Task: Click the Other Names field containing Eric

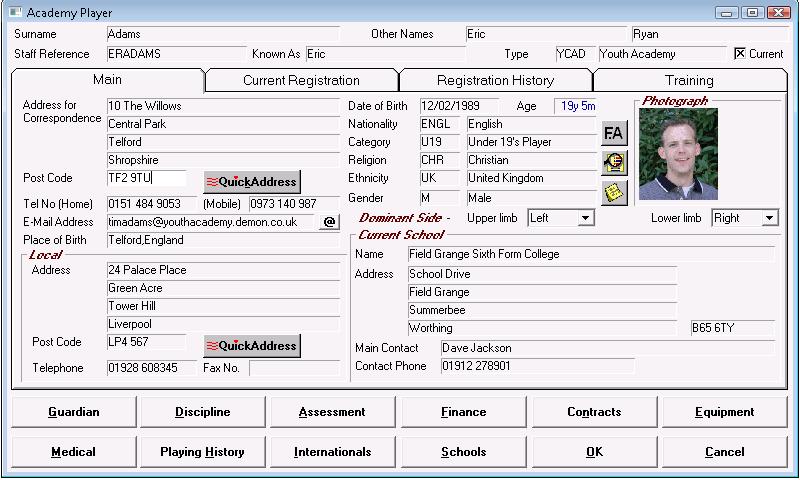Action: pyautogui.click(x=546, y=34)
